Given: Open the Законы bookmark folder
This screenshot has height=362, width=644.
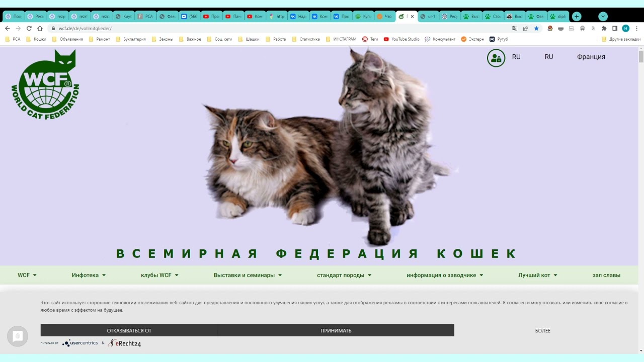Looking at the screenshot, I should click(162, 39).
